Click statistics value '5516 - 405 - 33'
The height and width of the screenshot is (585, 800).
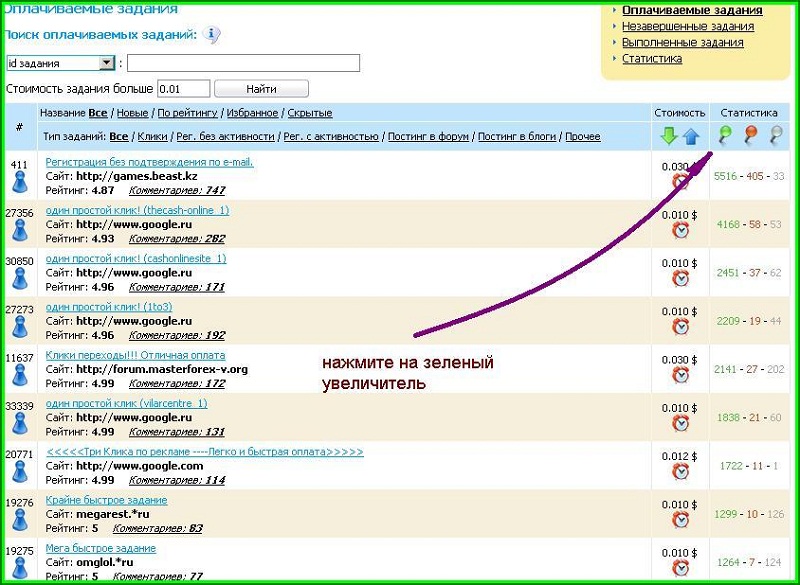(x=749, y=176)
